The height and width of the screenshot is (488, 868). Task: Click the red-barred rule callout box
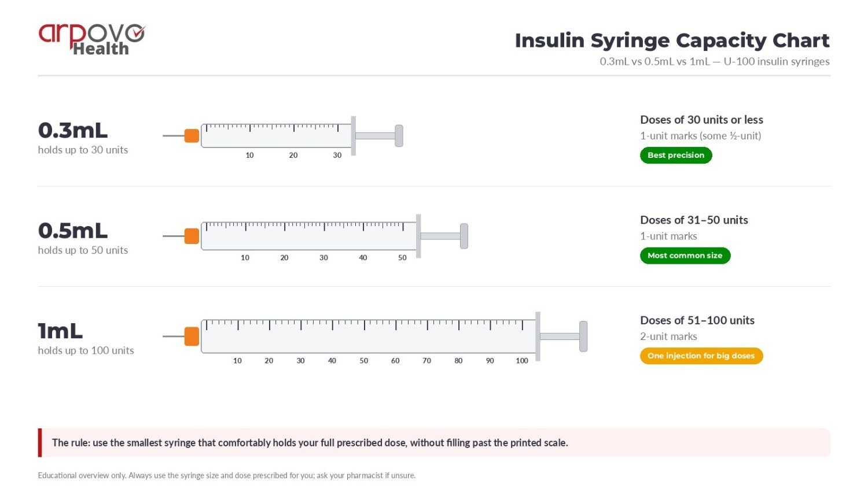tap(434, 443)
